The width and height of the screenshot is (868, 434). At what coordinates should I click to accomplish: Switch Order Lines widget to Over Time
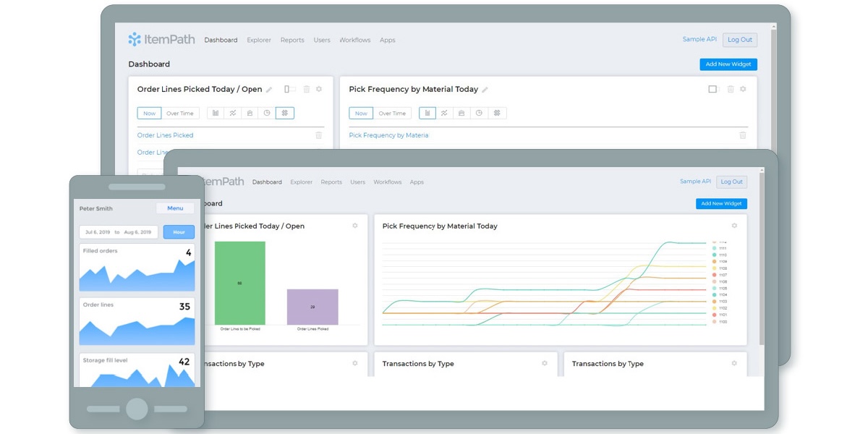180,113
